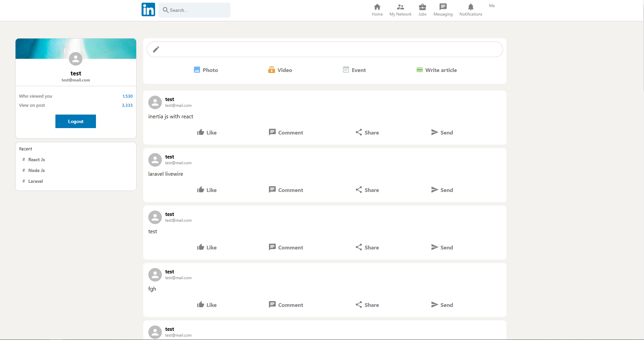Click the pencil icon in post box
This screenshot has width=644, height=340.
pyautogui.click(x=156, y=49)
